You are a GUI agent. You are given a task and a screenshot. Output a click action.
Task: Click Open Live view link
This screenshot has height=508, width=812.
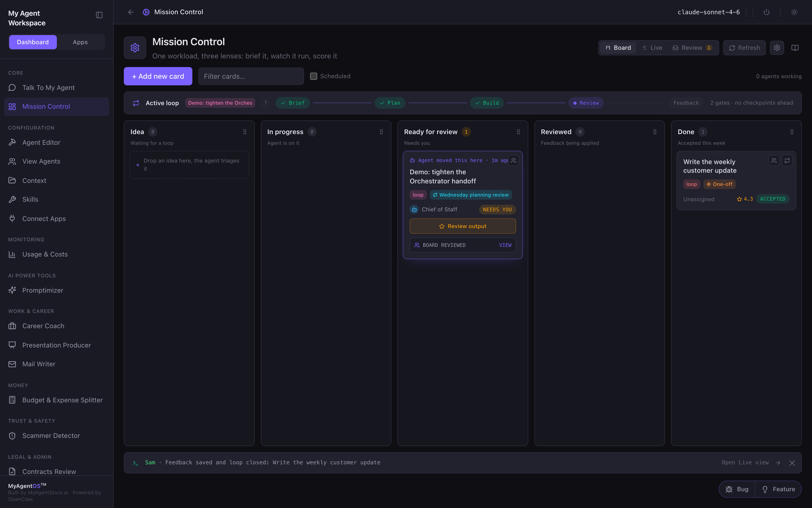coord(751,463)
